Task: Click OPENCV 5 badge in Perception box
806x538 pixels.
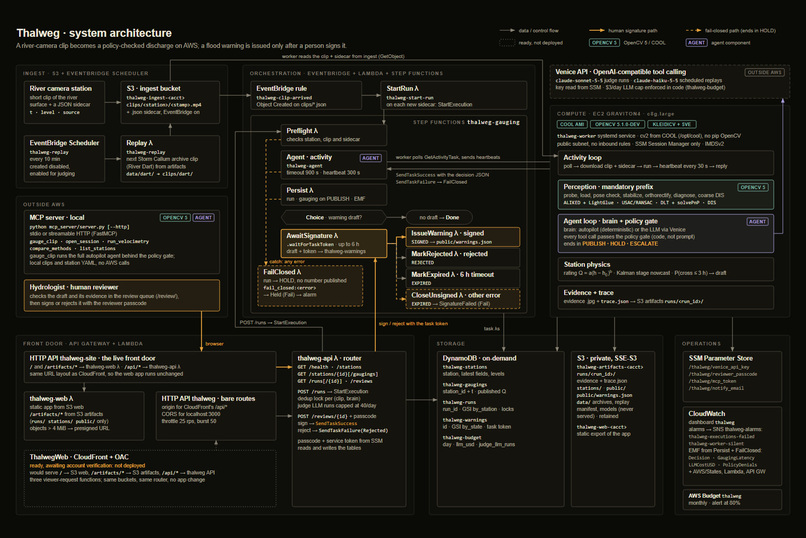Action: pos(753,188)
